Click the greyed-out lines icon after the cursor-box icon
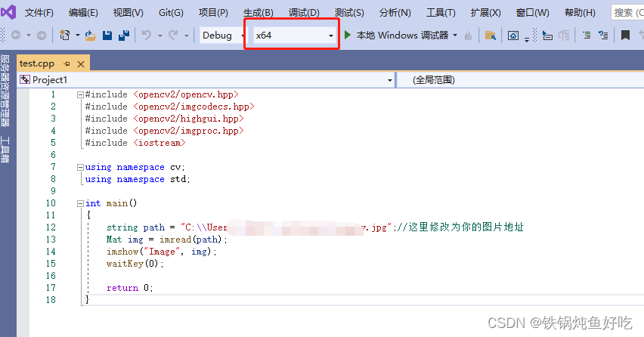 (x=565, y=36)
